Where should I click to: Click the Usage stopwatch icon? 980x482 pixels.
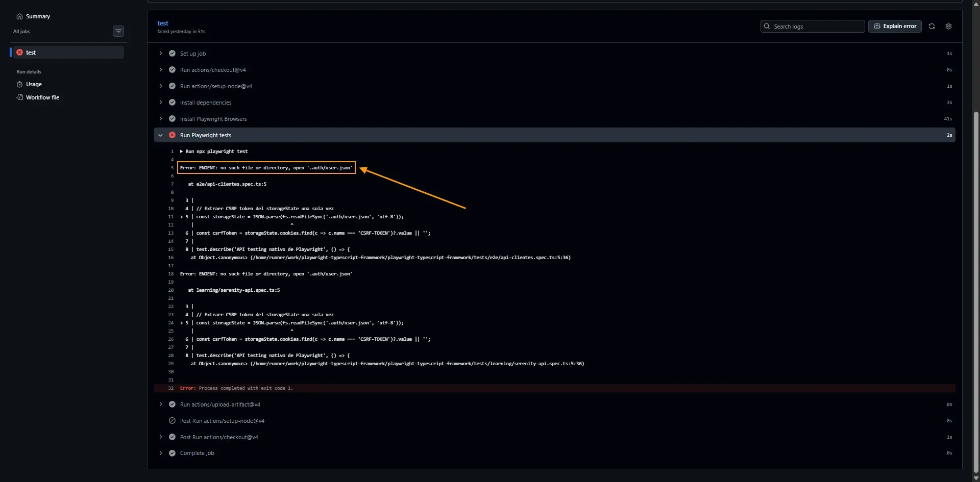19,84
